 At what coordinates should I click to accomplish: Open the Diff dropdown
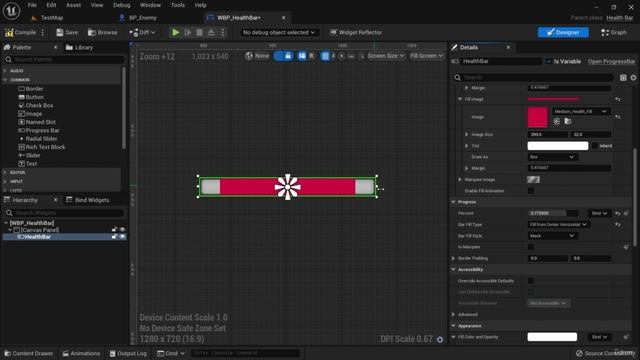(142, 32)
